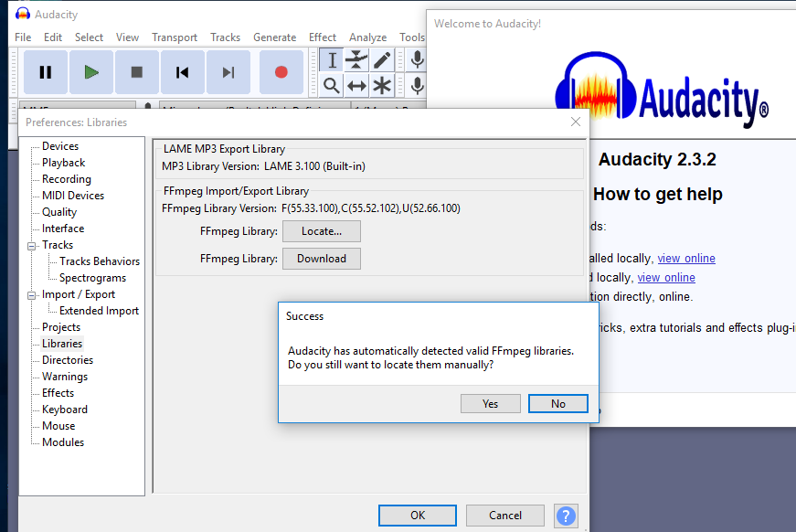
Task: Open the Transport menu
Action: tap(175, 37)
